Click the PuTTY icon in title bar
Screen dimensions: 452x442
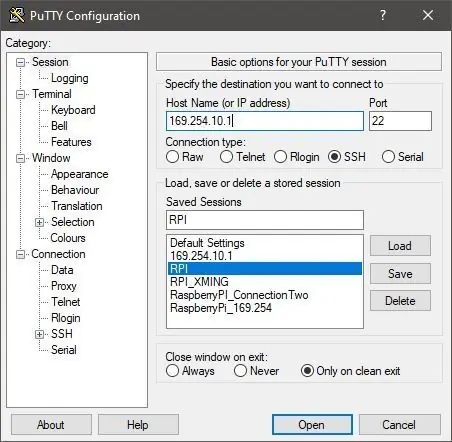pos(16,15)
